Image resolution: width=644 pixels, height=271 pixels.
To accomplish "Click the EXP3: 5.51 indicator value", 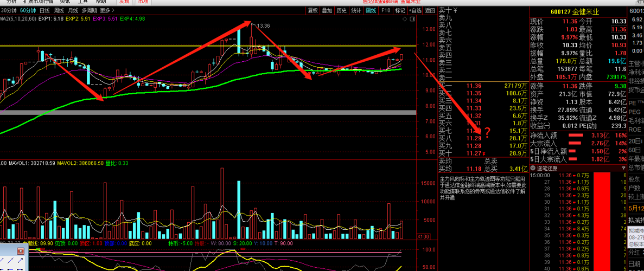I will pyautogui.click(x=106, y=19).
